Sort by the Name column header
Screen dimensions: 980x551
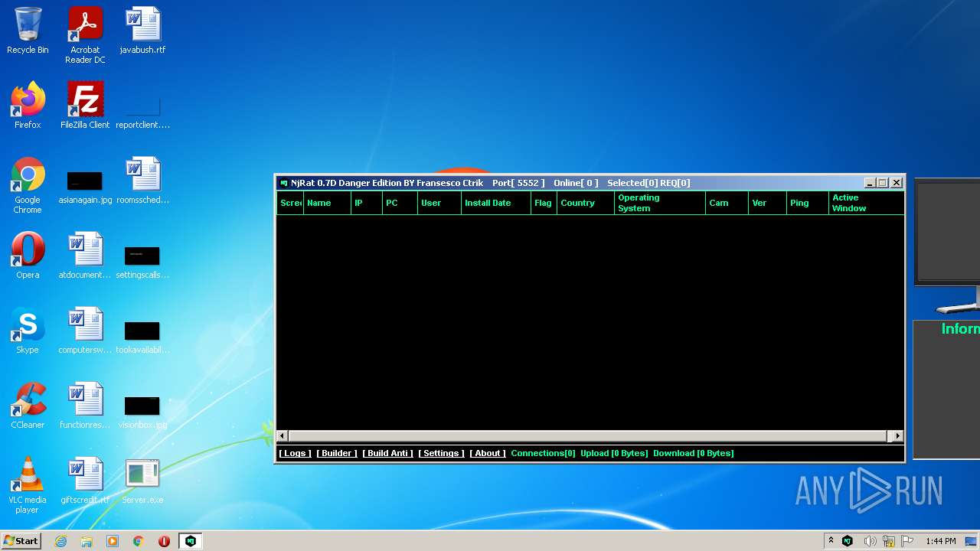pyautogui.click(x=327, y=203)
